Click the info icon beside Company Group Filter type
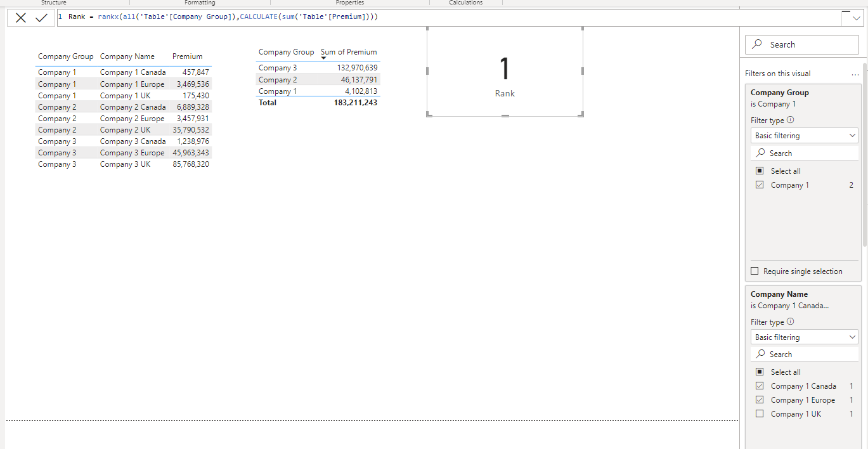The height and width of the screenshot is (449, 868). (x=790, y=120)
